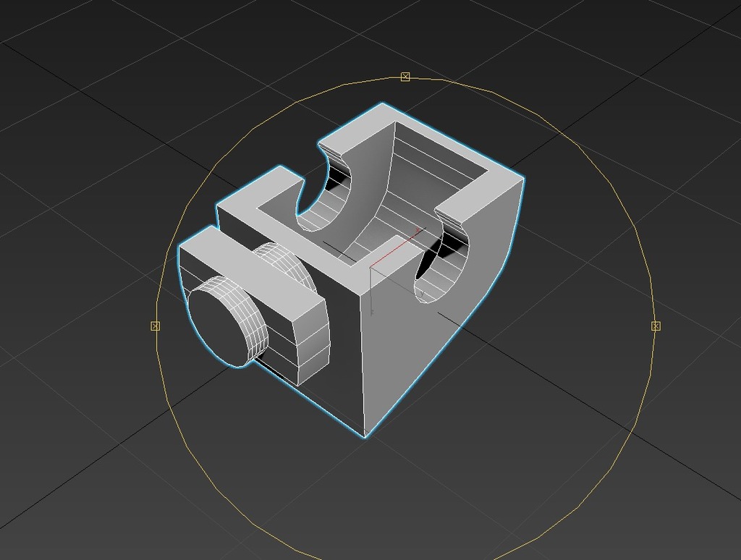Select the vertical Z axis of the pivot gizmo
Viewport: 741px width, 560px height.
click(371, 291)
